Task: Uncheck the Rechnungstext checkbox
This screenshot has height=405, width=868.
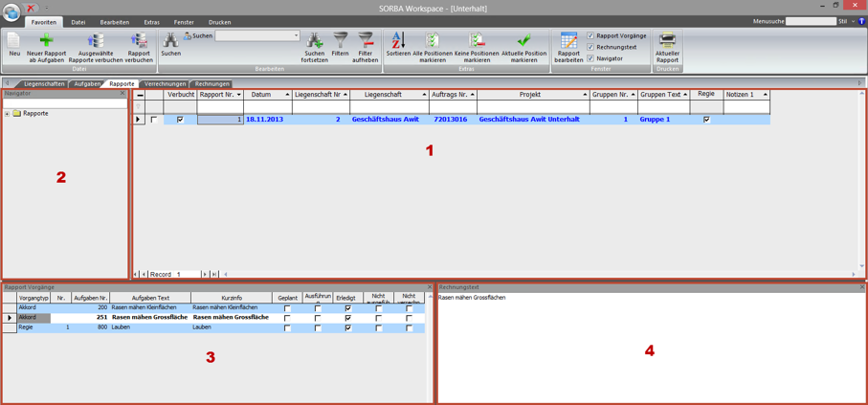Action: (x=590, y=47)
